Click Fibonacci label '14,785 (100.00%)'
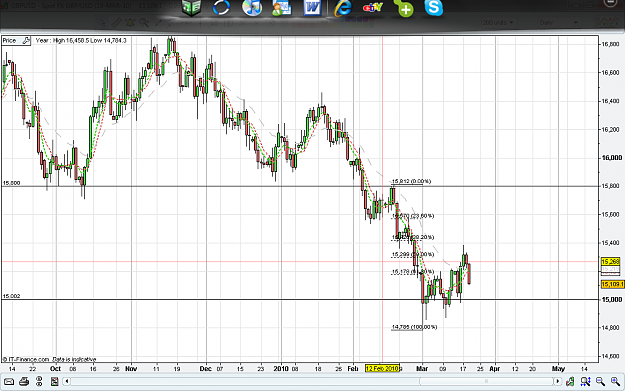The width and height of the screenshot is (625, 391). 415,327
